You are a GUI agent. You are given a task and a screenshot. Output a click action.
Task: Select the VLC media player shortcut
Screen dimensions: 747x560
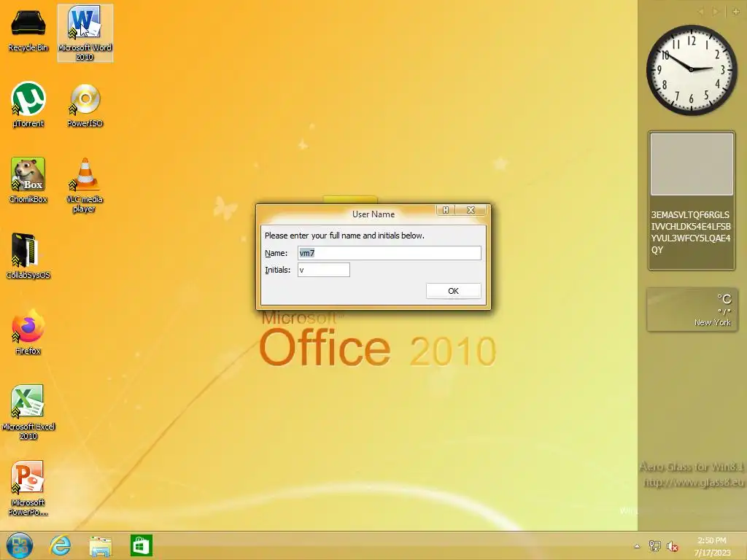pos(85,184)
